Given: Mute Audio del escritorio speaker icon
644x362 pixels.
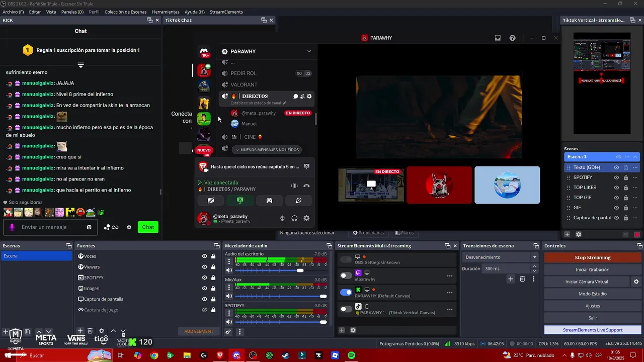Looking at the screenshot, I should pyautogui.click(x=229, y=270).
